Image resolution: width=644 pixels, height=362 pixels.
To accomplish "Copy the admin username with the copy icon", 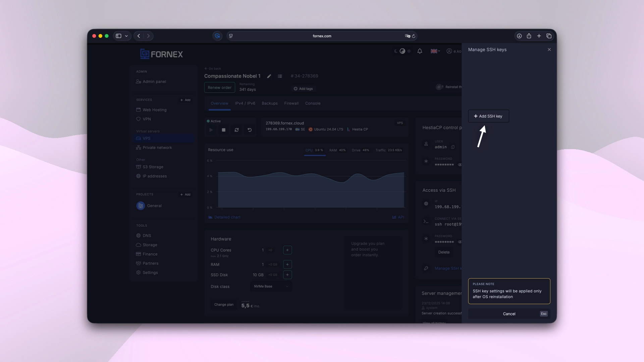I will click(453, 147).
